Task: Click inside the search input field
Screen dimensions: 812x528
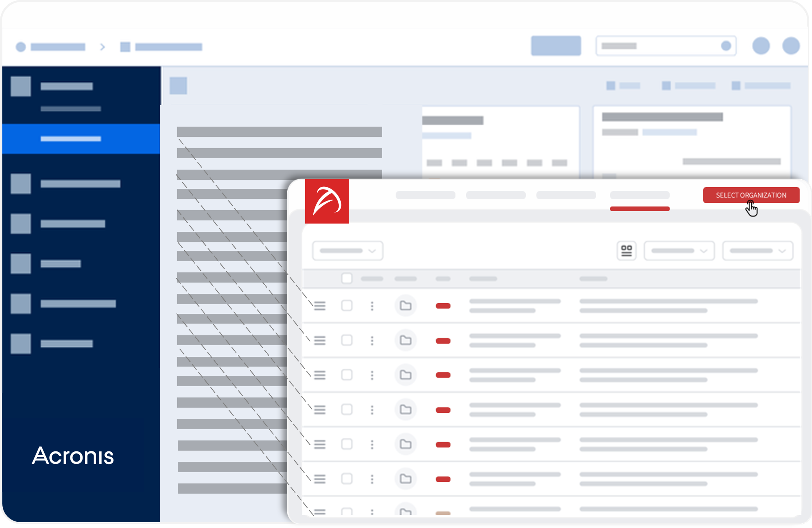Action: 665,45
